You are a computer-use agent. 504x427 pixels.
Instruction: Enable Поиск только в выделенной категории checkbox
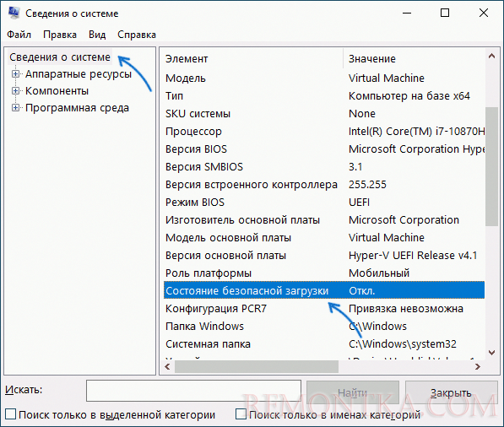(11, 414)
